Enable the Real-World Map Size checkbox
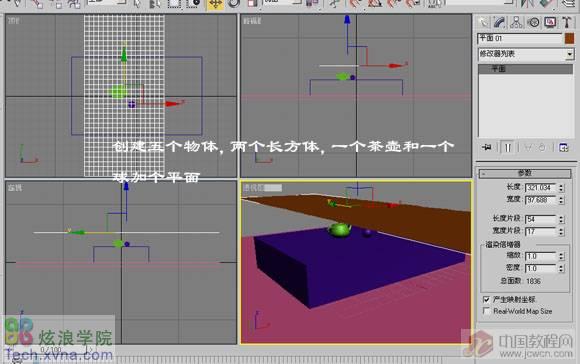The height and width of the screenshot is (364, 580). pos(486,311)
